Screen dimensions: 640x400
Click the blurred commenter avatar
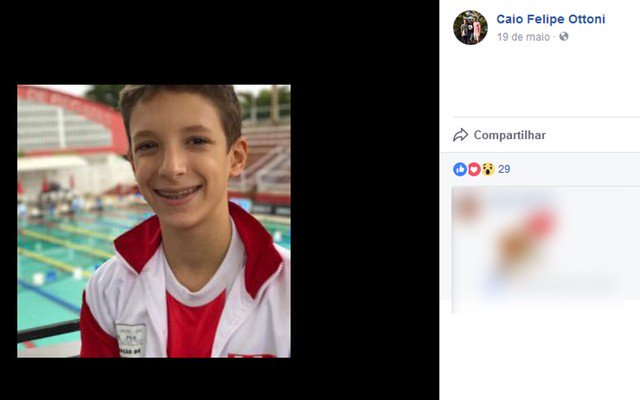(x=469, y=207)
